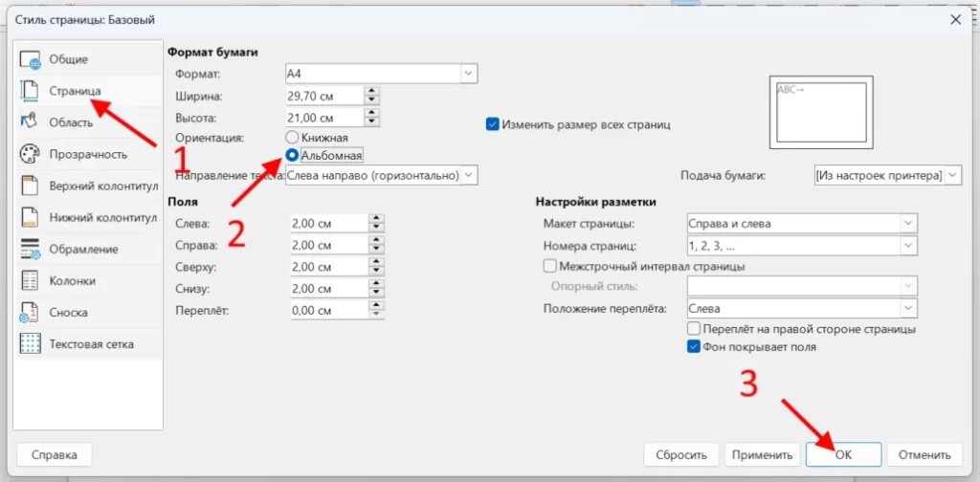Image resolution: width=980 pixels, height=482 pixels.
Task: Click the Сверху margin input field
Action: [x=328, y=267]
